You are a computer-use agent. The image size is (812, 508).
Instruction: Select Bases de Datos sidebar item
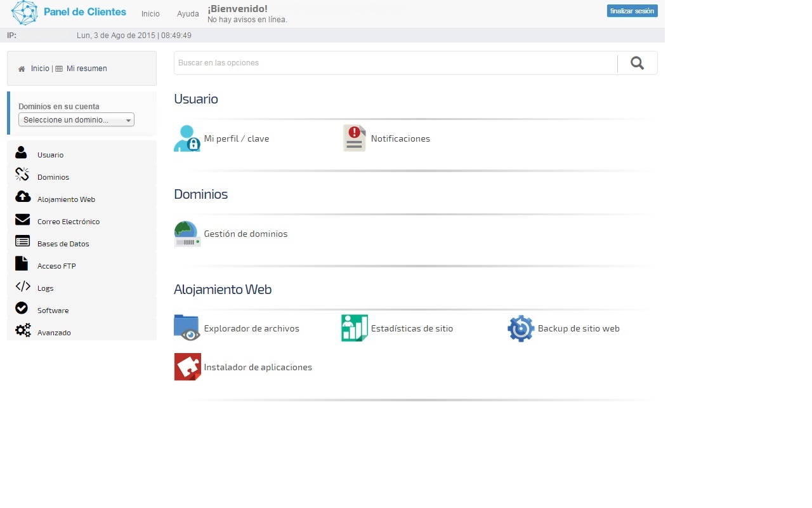coord(63,244)
